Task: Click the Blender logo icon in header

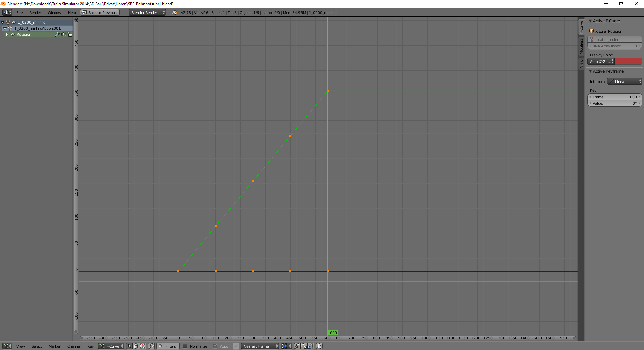Action: tap(175, 13)
